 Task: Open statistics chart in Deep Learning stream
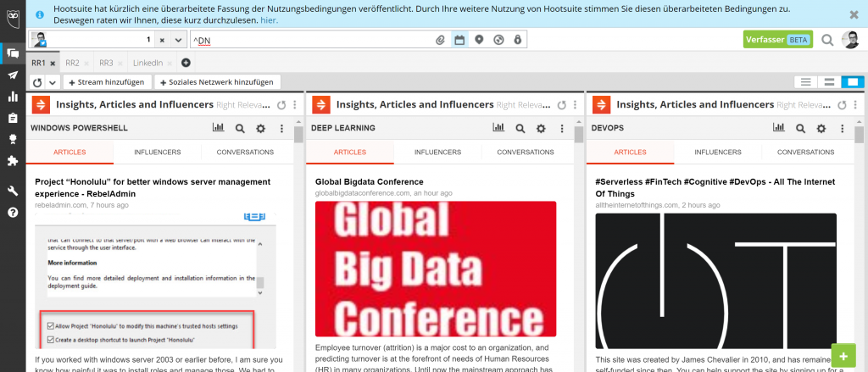pyautogui.click(x=498, y=128)
